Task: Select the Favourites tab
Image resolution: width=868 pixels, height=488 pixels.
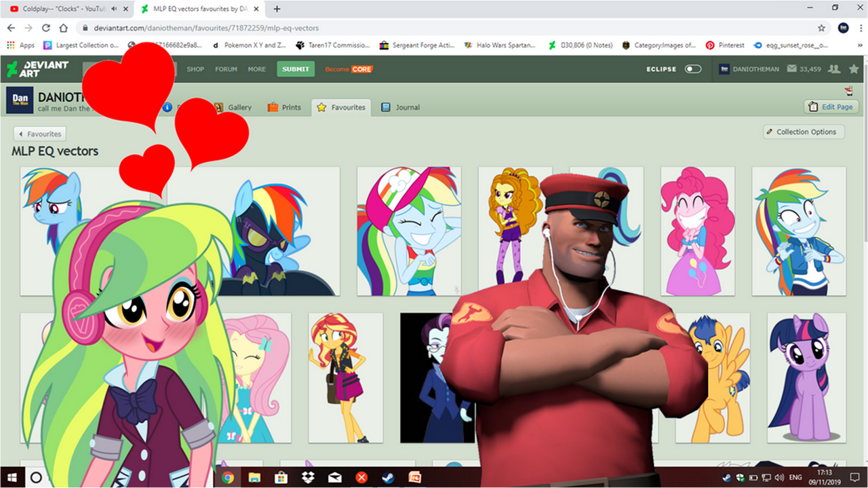Action: click(x=341, y=107)
